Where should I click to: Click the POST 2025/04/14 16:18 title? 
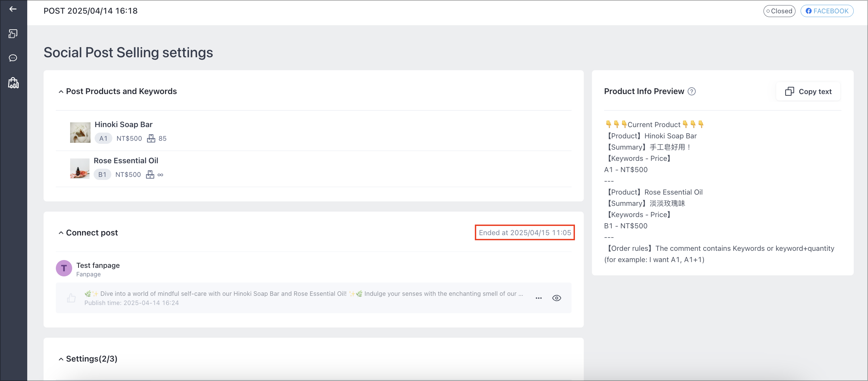pyautogui.click(x=91, y=11)
